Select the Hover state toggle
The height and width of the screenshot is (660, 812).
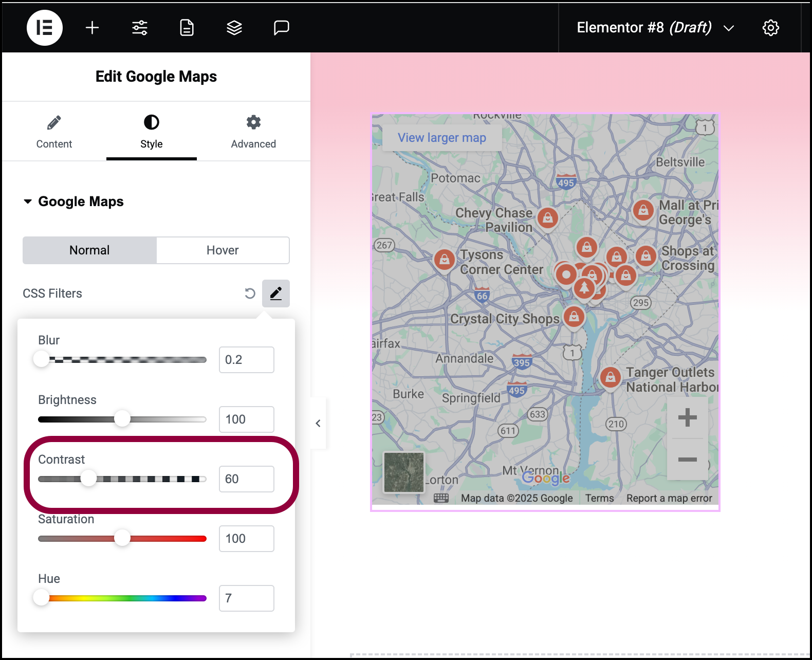pyautogui.click(x=223, y=250)
